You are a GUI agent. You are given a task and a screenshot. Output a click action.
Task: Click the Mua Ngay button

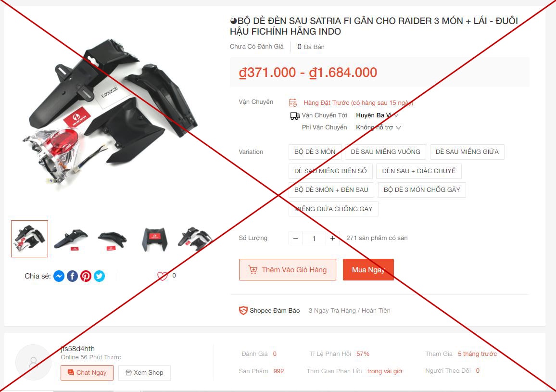[x=368, y=270]
